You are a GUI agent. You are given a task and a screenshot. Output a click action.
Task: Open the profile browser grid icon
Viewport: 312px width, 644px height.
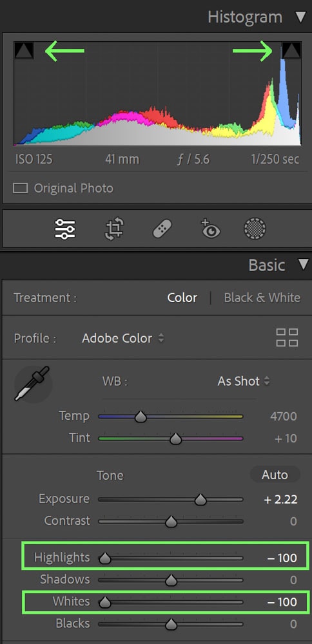pyautogui.click(x=287, y=337)
